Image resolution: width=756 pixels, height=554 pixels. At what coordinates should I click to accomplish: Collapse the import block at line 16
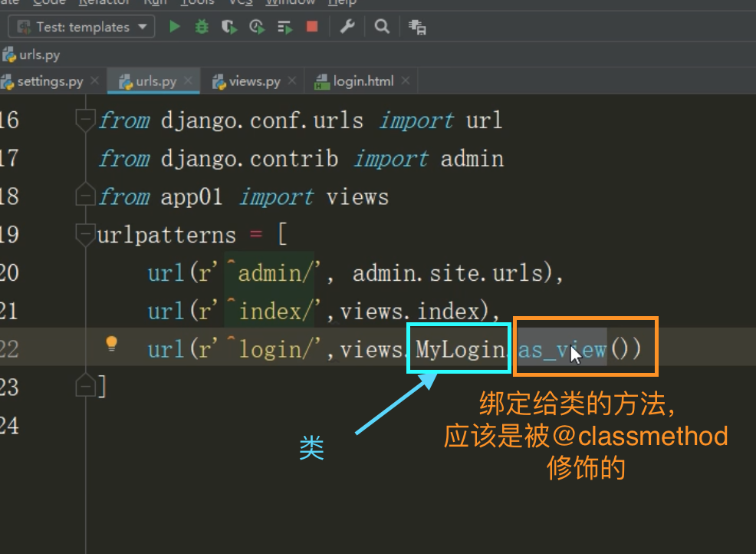[x=84, y=120]
